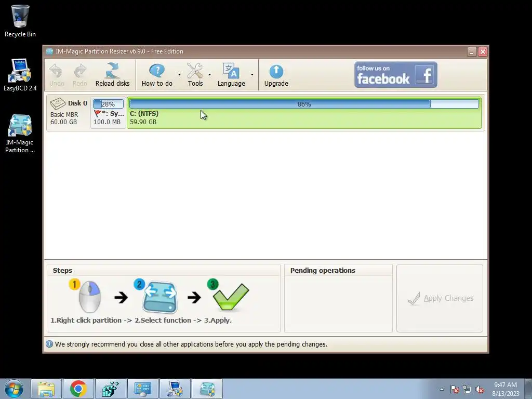
Task: Click the Steps panel header
Action: [x=62, y=270]
